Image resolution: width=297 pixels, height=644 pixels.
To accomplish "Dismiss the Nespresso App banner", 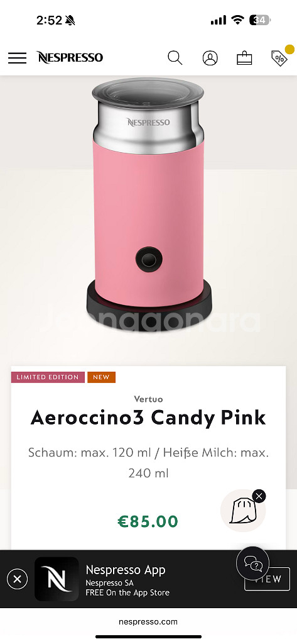I will (x=17, y=579).
